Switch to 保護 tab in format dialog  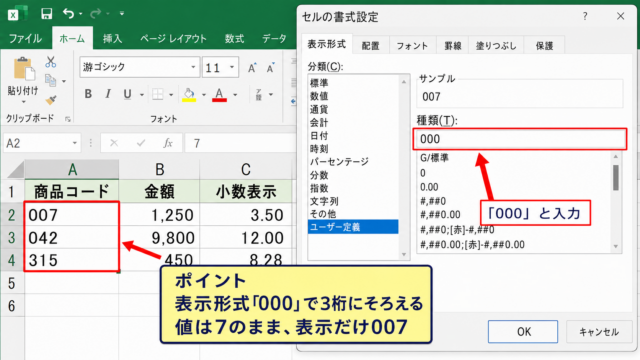pyautogui.click(x=544, y=46)
